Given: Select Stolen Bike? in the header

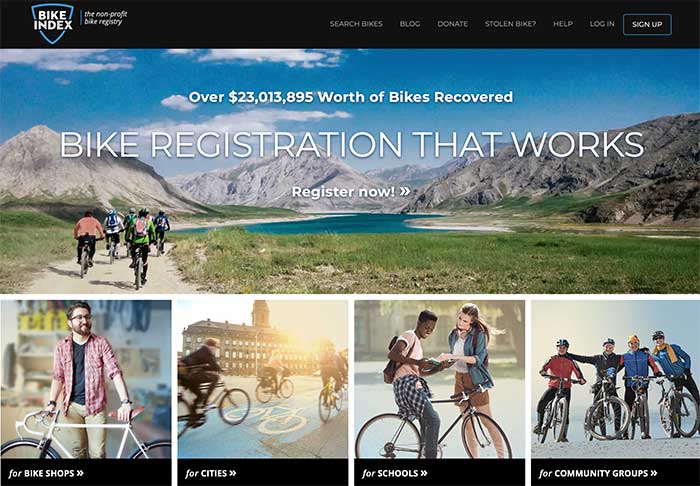Looking at the screenshot, I should point(510,24).
